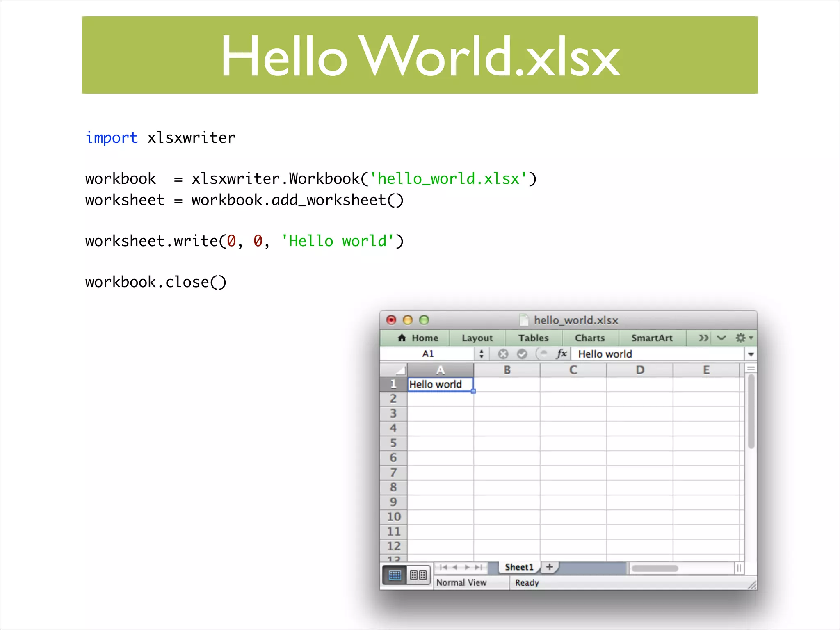Open the SmartArt ribbon tab
This screenshot has height=630, width=840.
pos(652,338)
